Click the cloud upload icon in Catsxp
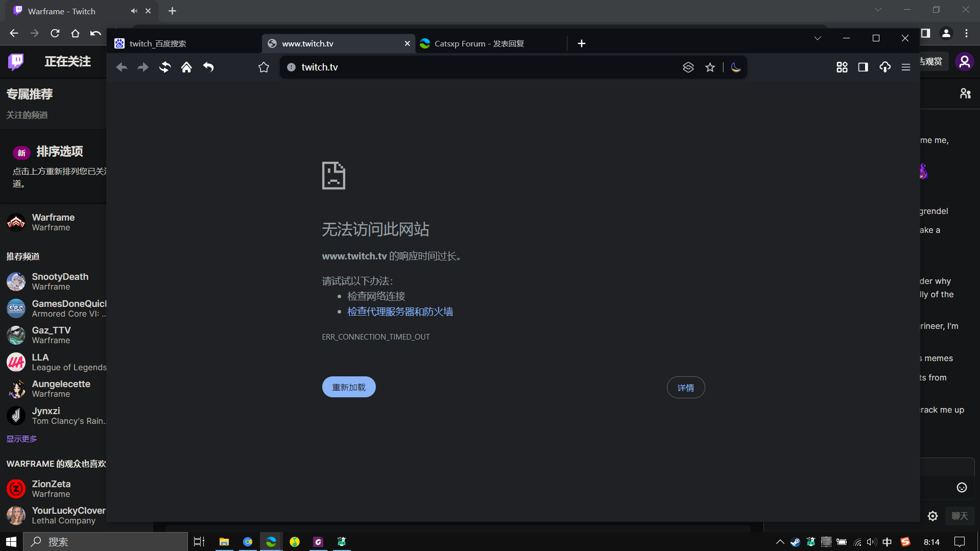This screenshot has height=551, width=980. (885, 67)
